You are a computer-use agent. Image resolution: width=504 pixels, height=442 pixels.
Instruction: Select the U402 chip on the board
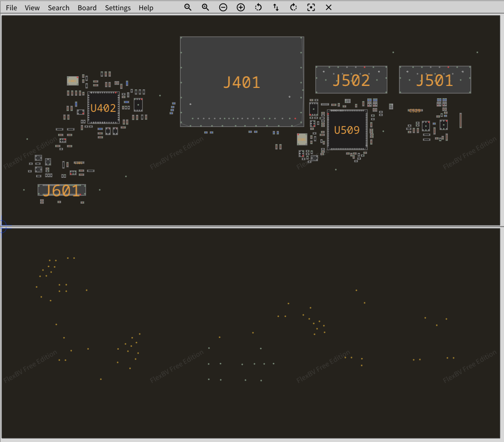(x=103, y=108)
